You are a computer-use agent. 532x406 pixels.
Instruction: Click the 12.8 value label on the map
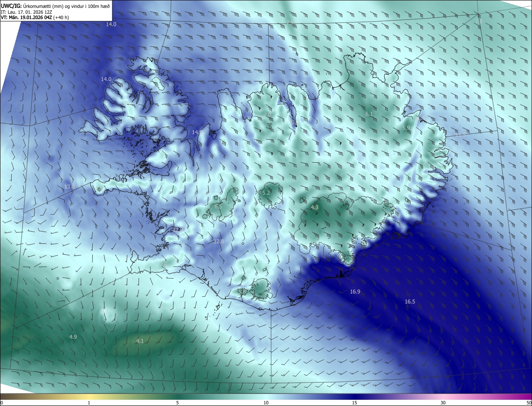[x=219, y=242]
